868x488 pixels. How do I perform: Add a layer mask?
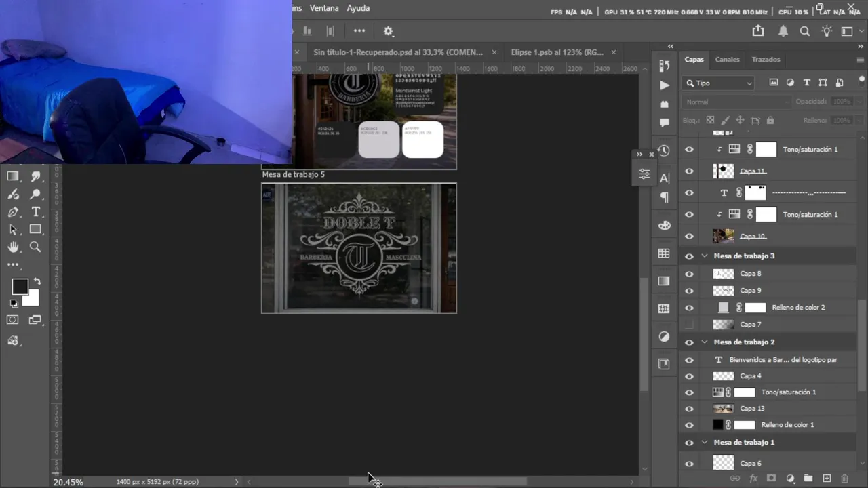point(771,479)
